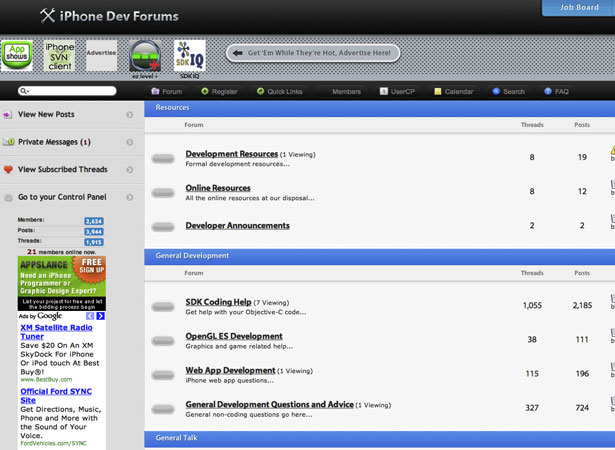The image size is (615, 450).
Task: Open the Official Ford SYNC Site ad link
Action: pos(56,396)
